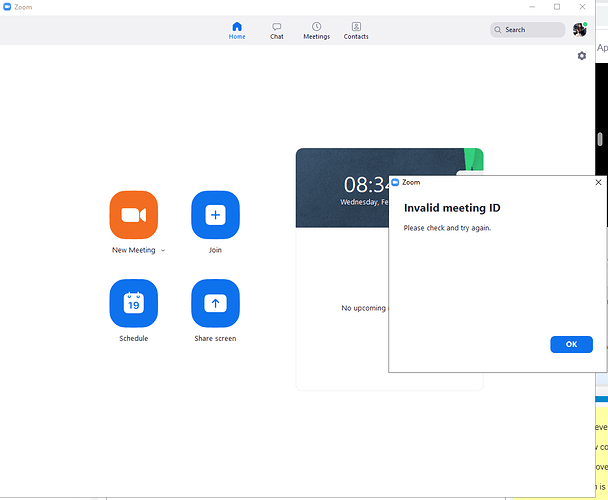
Task: Click the 'Schedule' label text
Action: pyautogui.click(x=134, y=338)
